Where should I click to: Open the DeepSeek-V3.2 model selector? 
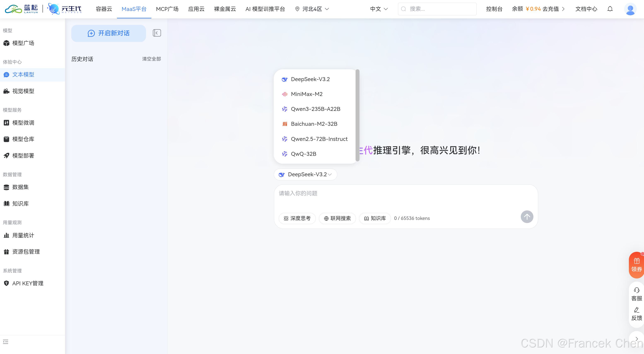point(305,174)
